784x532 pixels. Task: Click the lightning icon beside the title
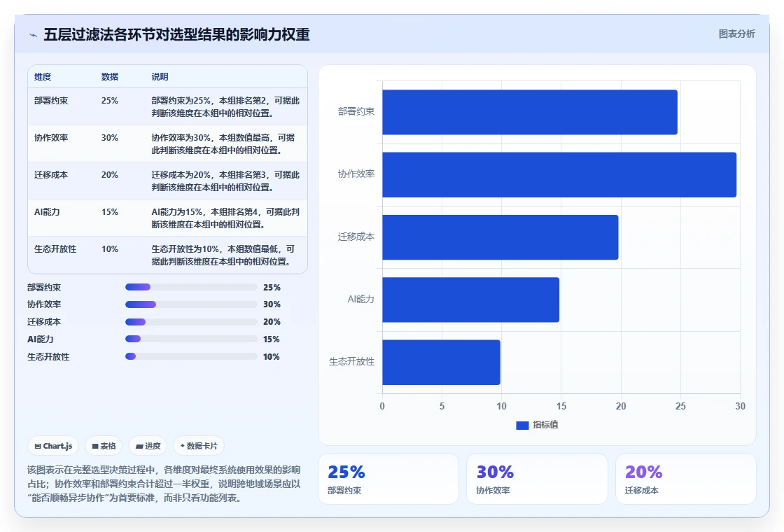(34, 35)
